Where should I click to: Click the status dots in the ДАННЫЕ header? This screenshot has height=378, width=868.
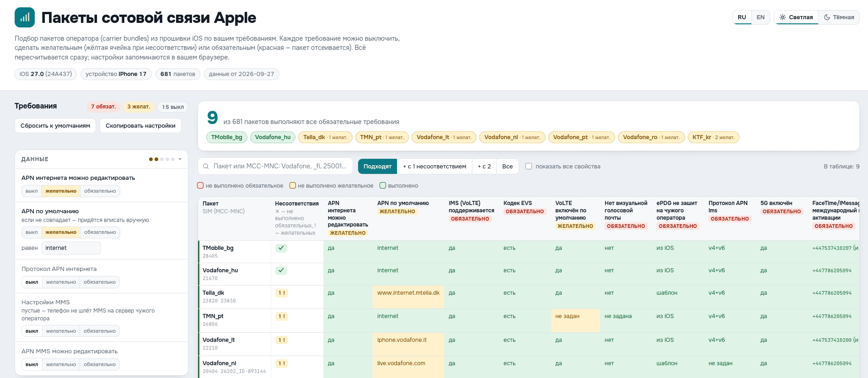pos(161,159)
